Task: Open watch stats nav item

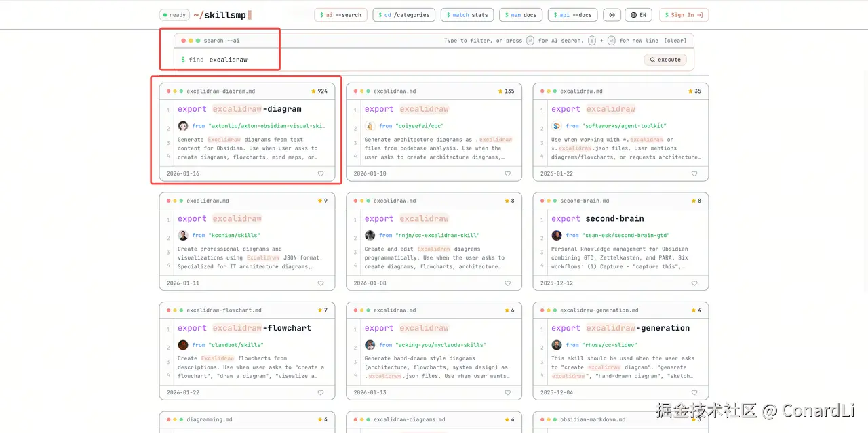Action: [x=467, y=15]
